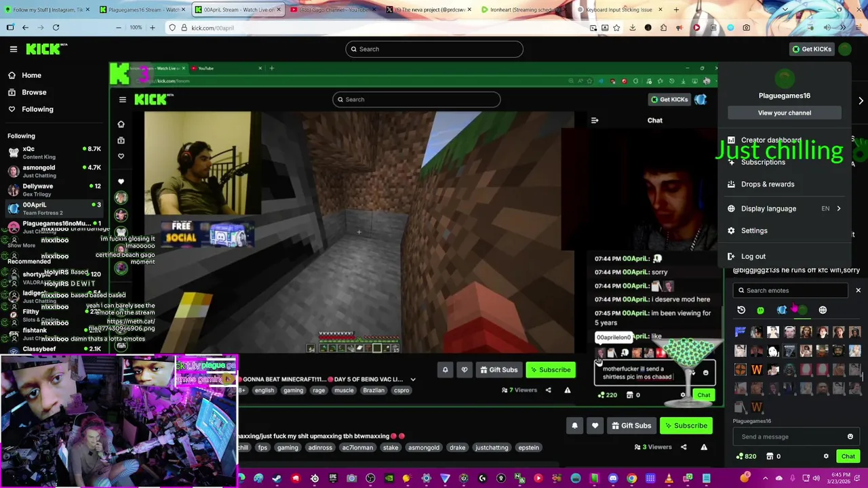Open the Kick hamburger sidebar menu
This screenshot has width=868, height=488.
13,49
